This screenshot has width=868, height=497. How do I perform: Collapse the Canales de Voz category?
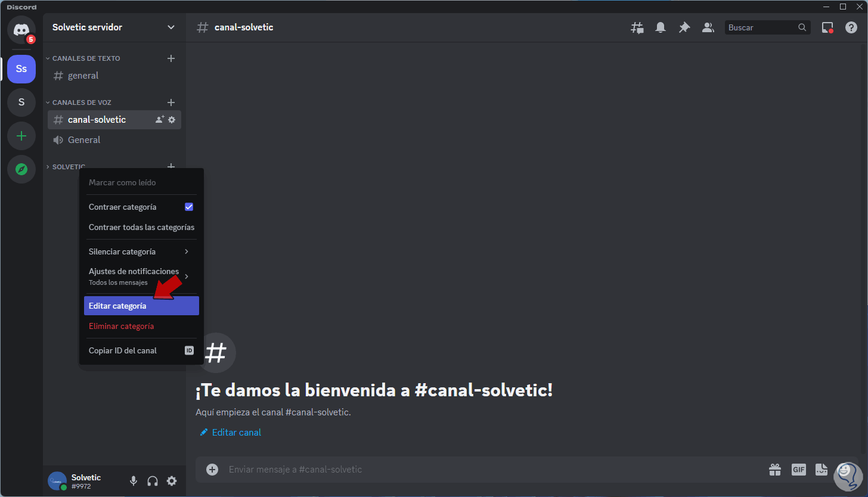click(x=79, y=102)
